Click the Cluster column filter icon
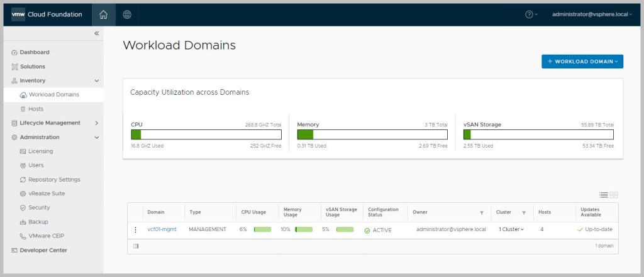Image resolution: width=644 pixels, height=277 pixels. click(x=524, y=212)
